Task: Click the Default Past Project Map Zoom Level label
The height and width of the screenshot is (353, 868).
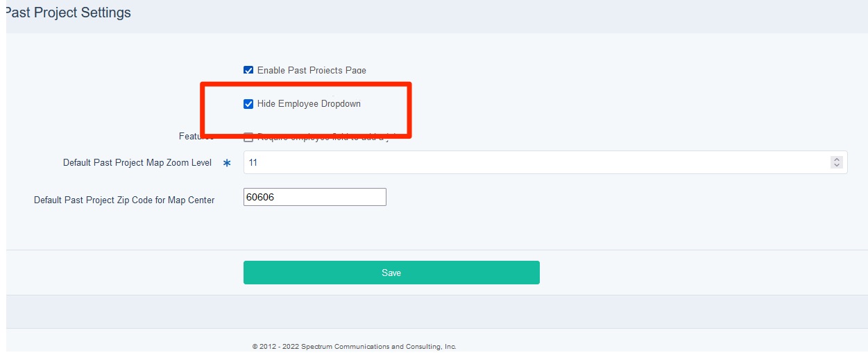Action: point(137,163)
